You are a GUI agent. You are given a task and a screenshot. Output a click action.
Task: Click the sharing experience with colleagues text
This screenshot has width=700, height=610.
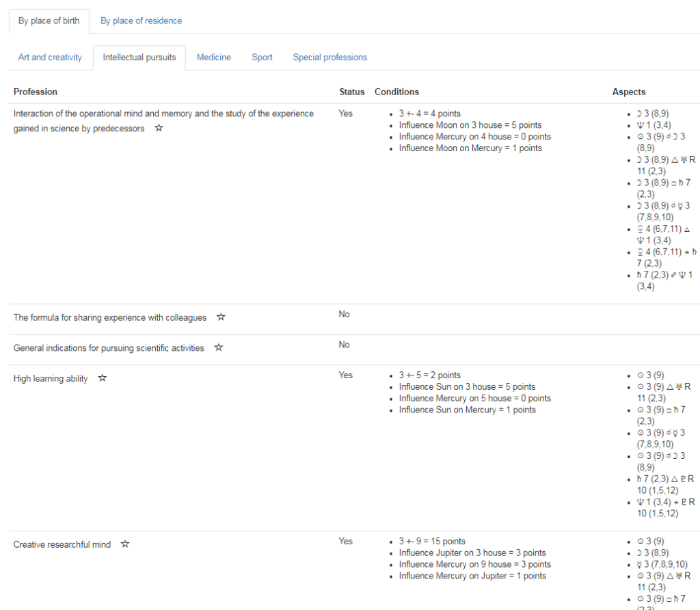pos(110,318)
